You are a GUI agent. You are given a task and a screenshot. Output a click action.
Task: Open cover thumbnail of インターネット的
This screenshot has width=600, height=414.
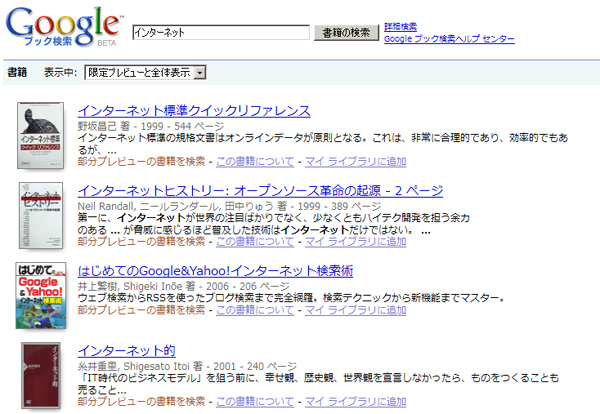tap(41, 375)
